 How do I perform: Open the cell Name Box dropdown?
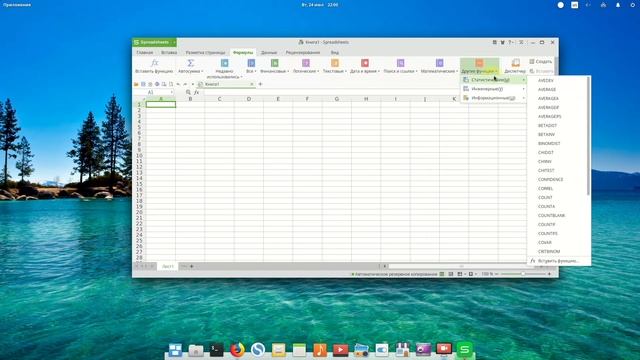(x=172, y=93)
